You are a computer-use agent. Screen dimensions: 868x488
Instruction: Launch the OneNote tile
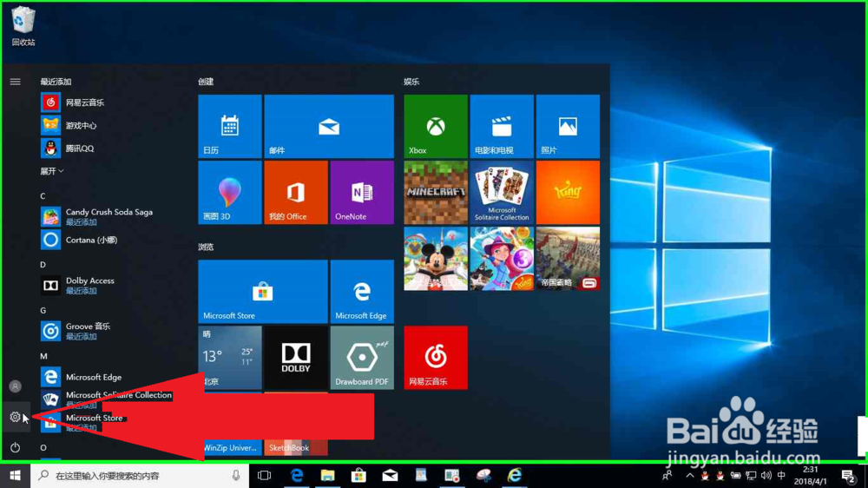[x=362, y=193]
